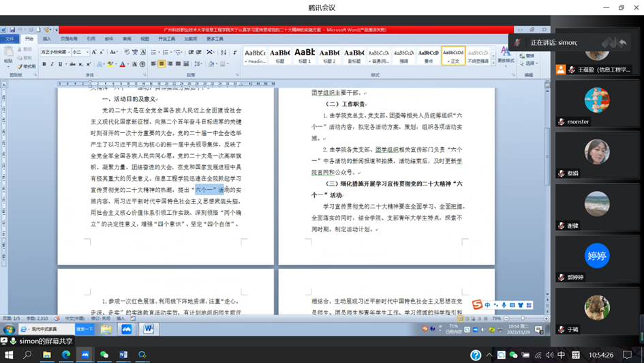Viewport: 644px width, 363px height.
Task: Click the 文件 file button
Action: (x=10, y=39)
